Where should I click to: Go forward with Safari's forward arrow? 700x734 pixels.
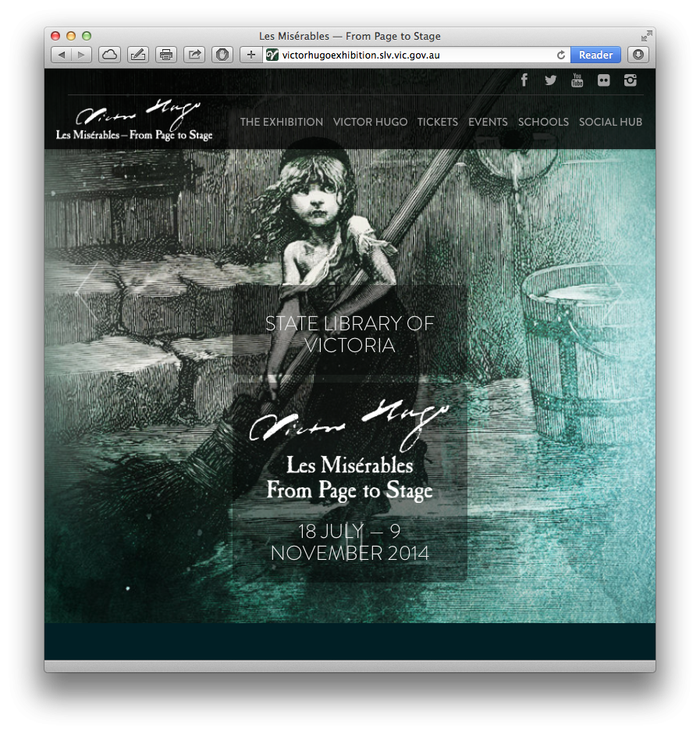(81, 55)
